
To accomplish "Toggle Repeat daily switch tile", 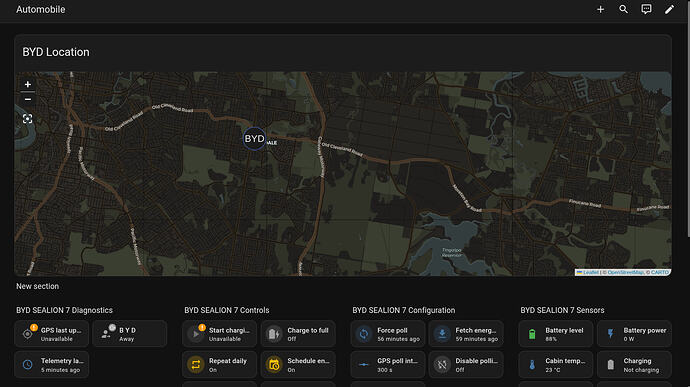I will 220,365.
